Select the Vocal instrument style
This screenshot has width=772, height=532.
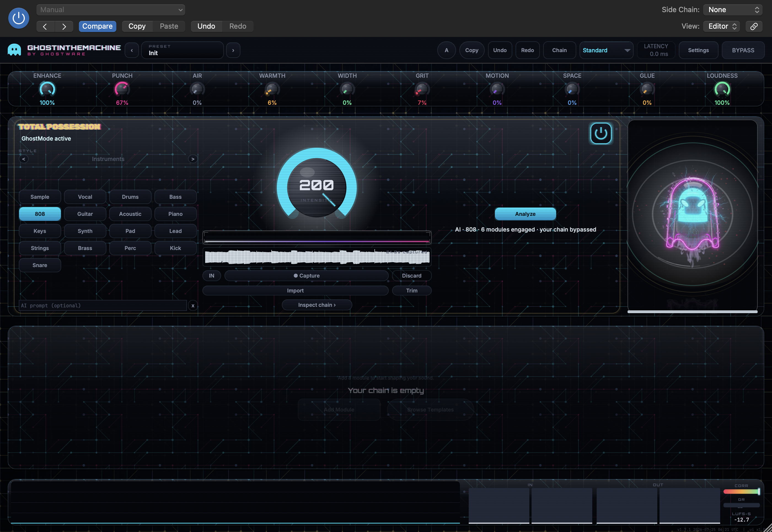pos(85,197)
